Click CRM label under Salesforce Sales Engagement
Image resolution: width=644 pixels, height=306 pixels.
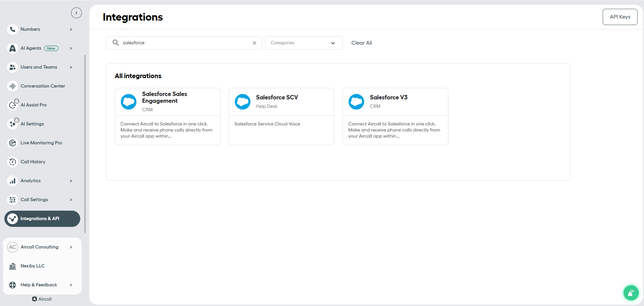[147, 110]
